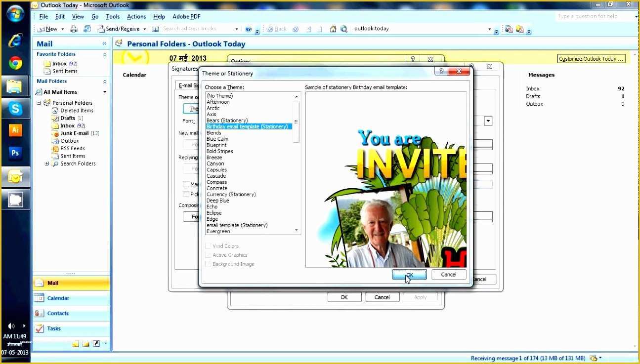Open the File menu
This screenshot has height=364, width=640.
pyautogui.click(x=43, y=17)
